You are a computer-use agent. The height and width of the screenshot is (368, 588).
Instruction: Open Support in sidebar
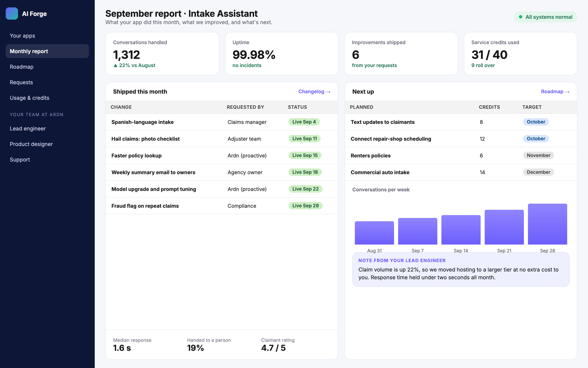click(47, 160)
